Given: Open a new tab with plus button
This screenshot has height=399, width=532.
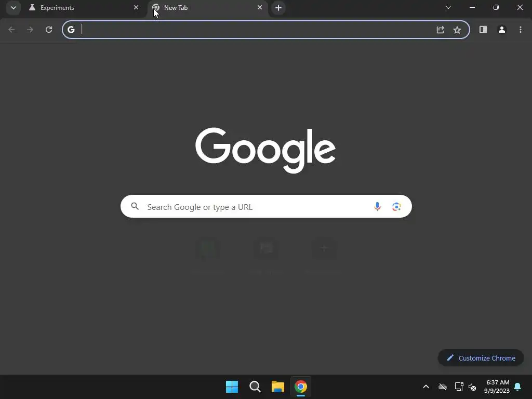Looking at the screenshot, I should point(278,7).
